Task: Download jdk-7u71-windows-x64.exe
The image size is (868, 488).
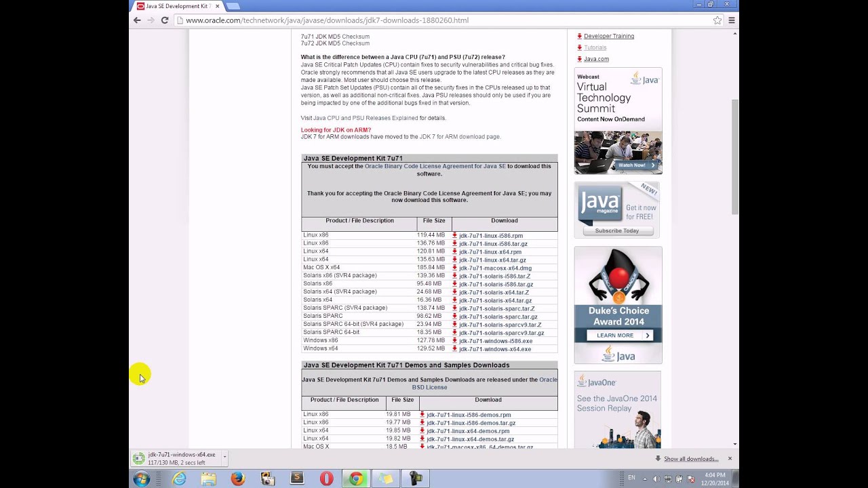Action: pyautogui.click(x=495, y=349)
